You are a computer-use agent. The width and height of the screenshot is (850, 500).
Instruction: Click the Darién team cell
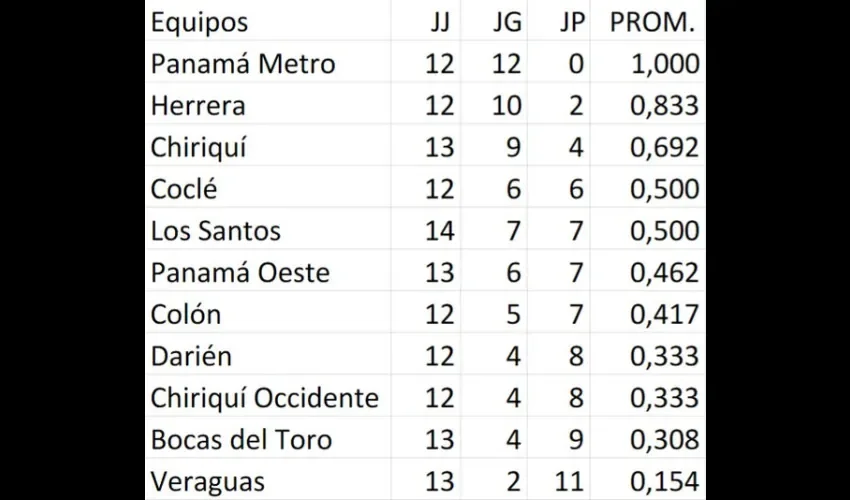tap(268, 356)
